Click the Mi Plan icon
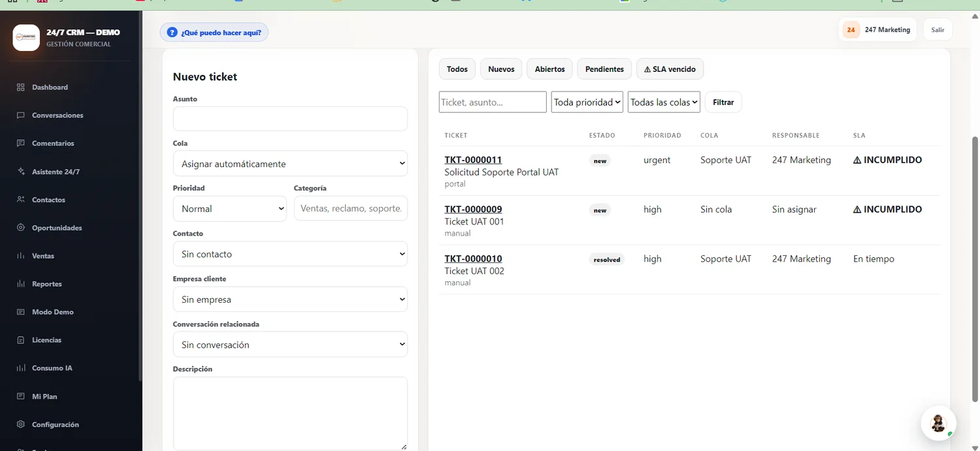Screen dimensions: 980x451 pyautogui.click(x=21, y=396)
